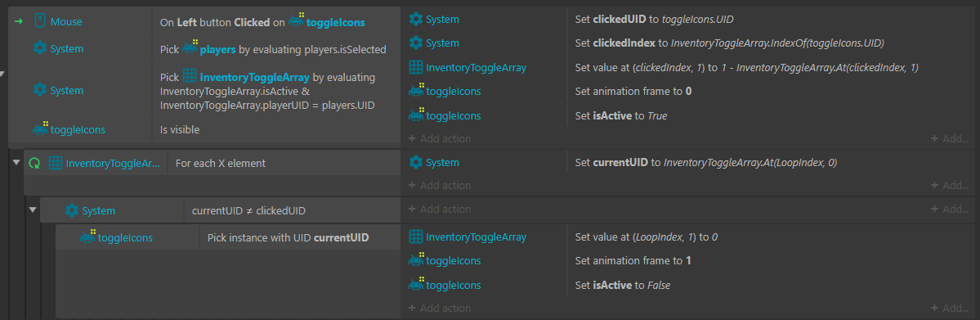This screenshot has width=980, height=320.
Task: Select the 'Pick instance with UID currentUID' condition
Action: click(x=228, y=237)
